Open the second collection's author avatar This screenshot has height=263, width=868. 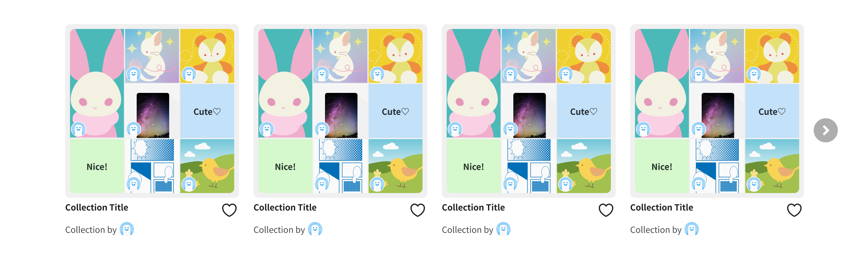[315, 229]
